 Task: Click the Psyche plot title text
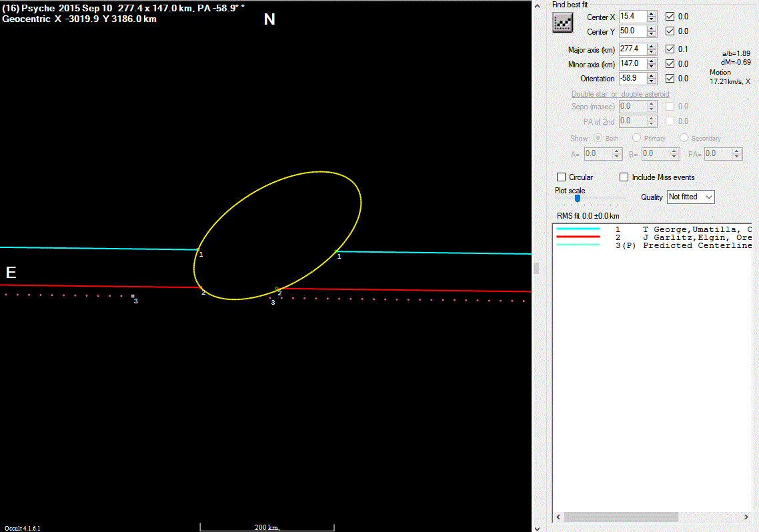point(123,8)
